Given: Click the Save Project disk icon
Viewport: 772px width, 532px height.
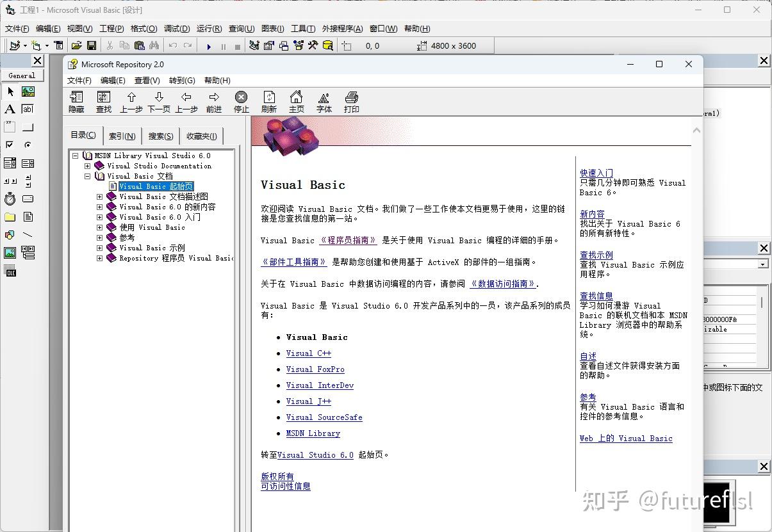Looking at the screenshot, I should tap(92, 45).
